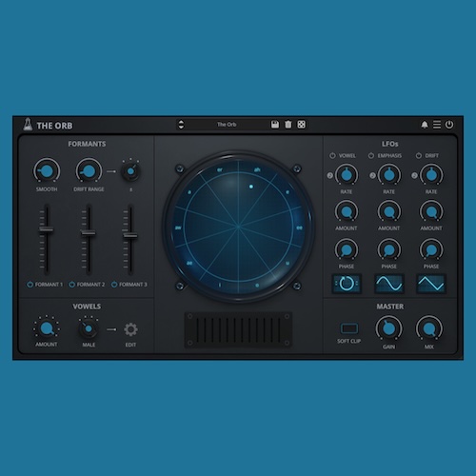
Task: Toggle the FORMANT 1 power button
Action: tap(30, 285)
